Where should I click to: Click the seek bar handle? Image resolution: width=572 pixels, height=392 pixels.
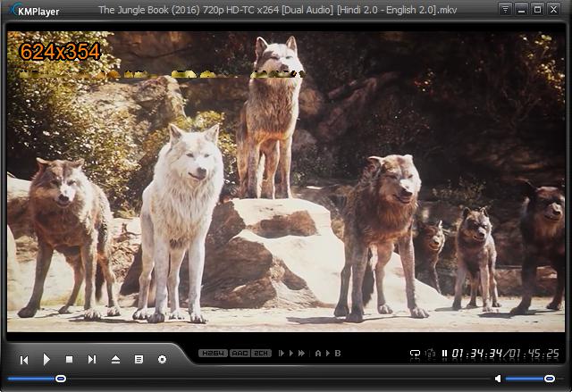[61, 379]
